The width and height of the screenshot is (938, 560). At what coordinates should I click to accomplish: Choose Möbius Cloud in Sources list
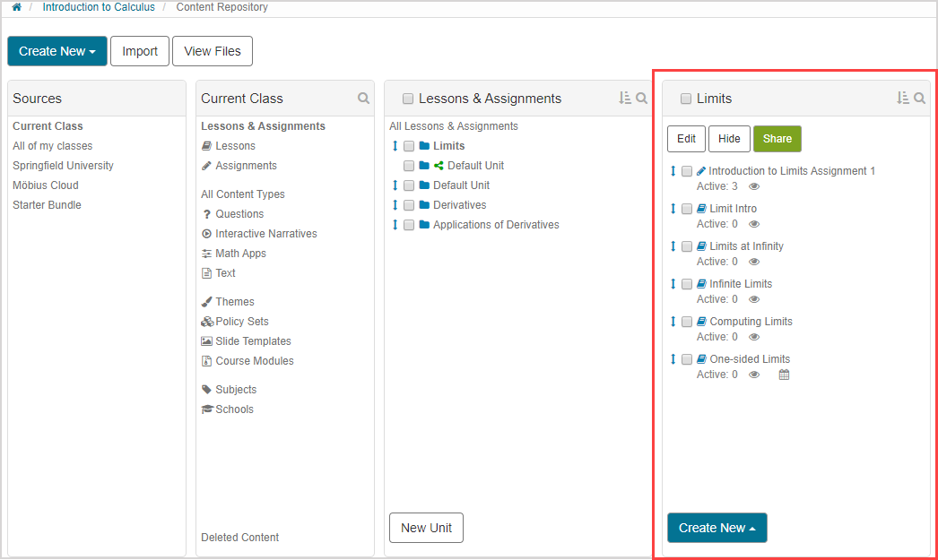(46, 185)
